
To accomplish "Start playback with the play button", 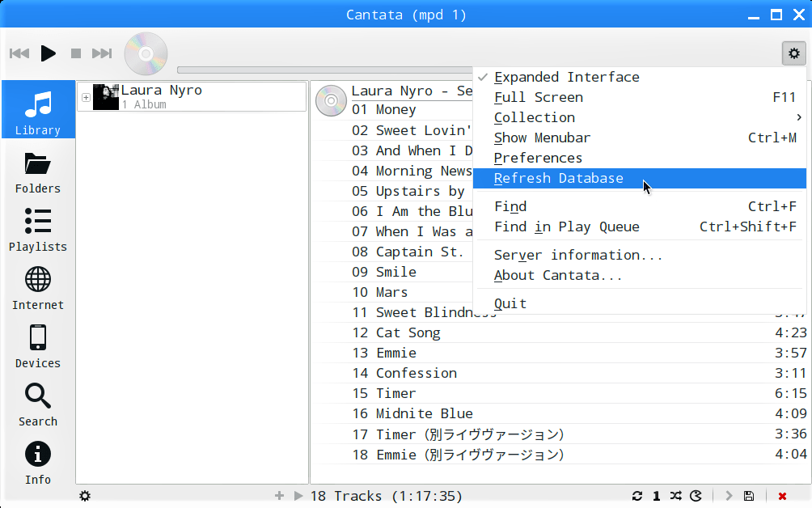I will coord(49,53).
